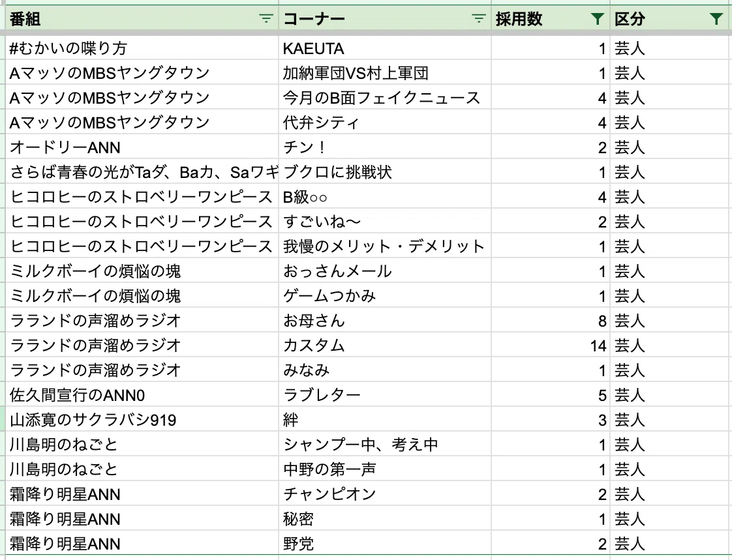Click the 秘密 cell
The height and width of the screenshot is (560, 732).
tap(385, 518)
